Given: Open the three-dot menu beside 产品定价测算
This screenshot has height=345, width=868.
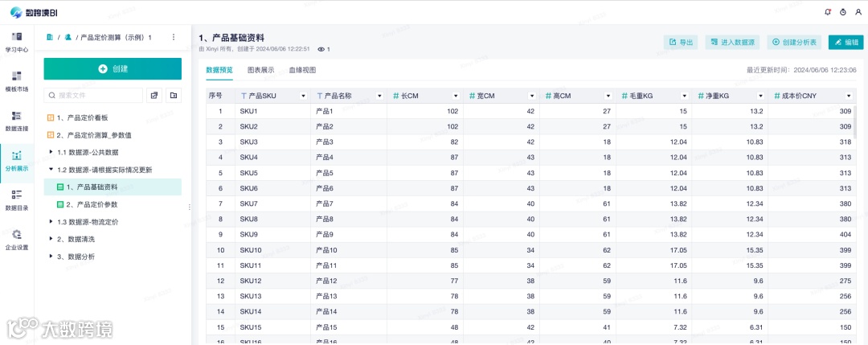Looking at the screenshot, I should pos(174,37).
